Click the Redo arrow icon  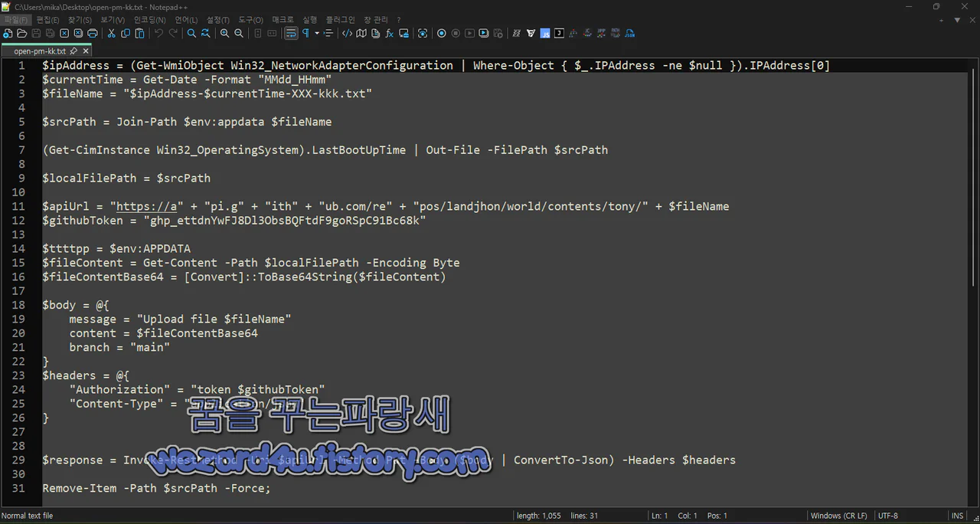coord(173,34)
